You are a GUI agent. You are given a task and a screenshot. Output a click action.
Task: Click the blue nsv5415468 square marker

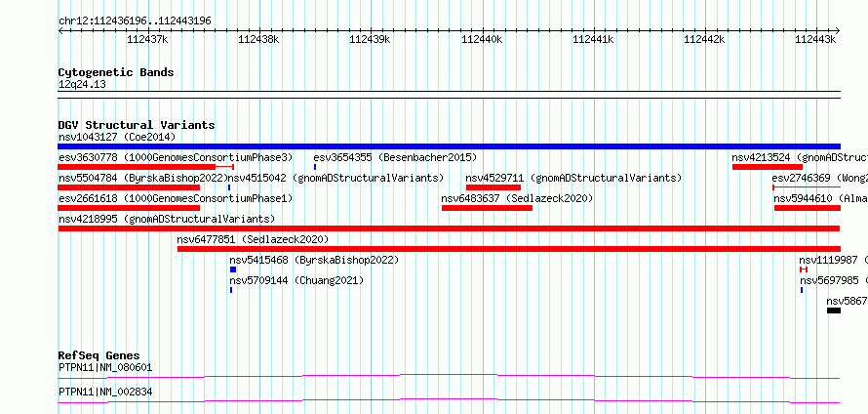233,269
